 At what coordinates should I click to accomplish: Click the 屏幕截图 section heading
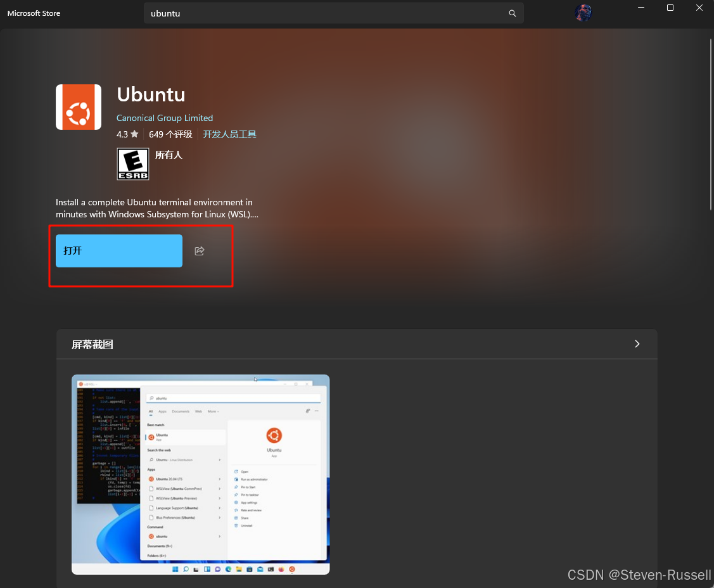click(92, 344)
